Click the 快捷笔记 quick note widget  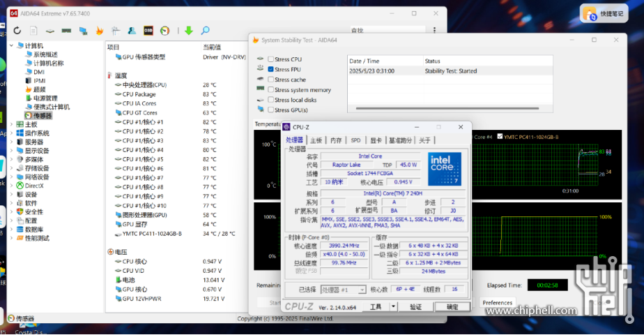coord(604,14)
